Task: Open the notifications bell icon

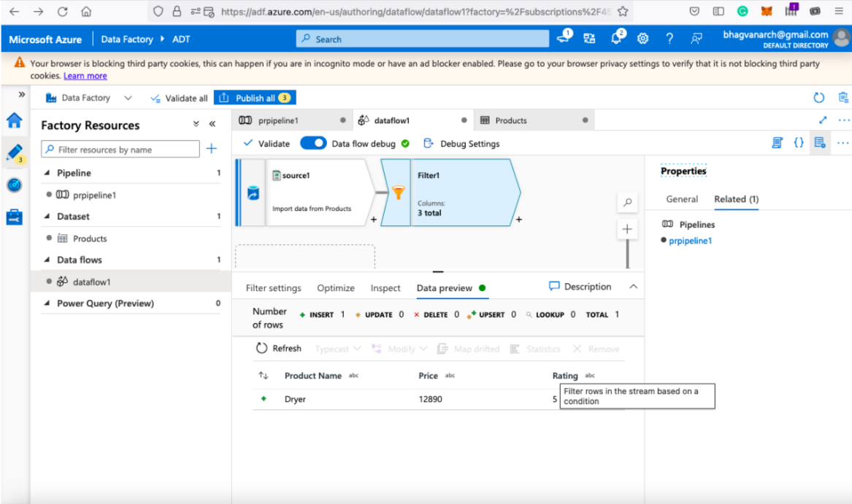Action: [617, 38]
